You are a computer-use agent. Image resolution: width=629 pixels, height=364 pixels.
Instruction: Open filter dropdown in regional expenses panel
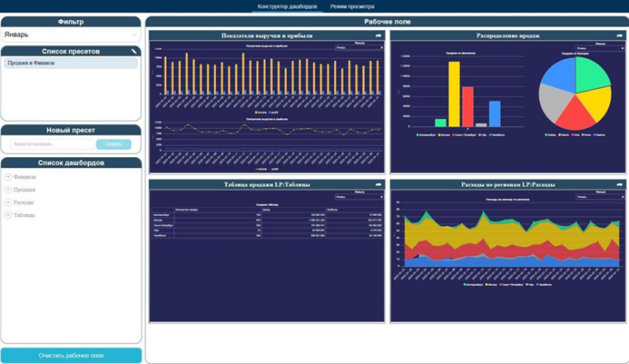600,197
